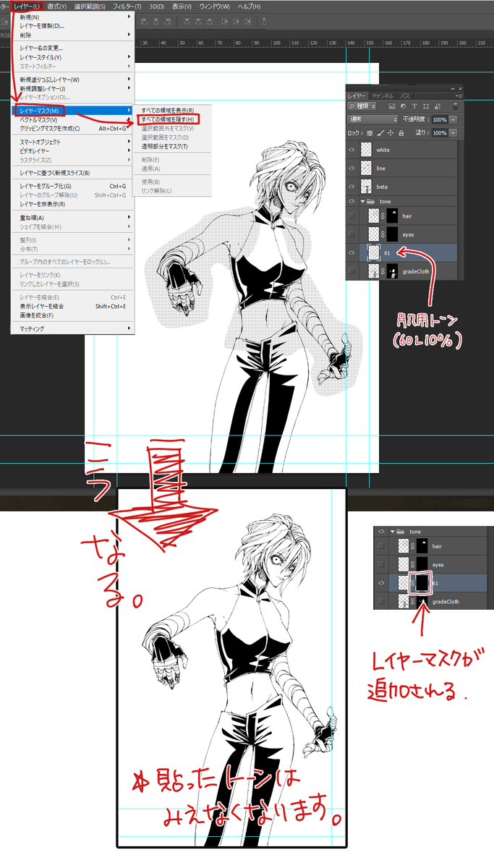Select the beta layer name
Image resolution: width=494 pixels, height=868 pixels.
click(382, 187)
